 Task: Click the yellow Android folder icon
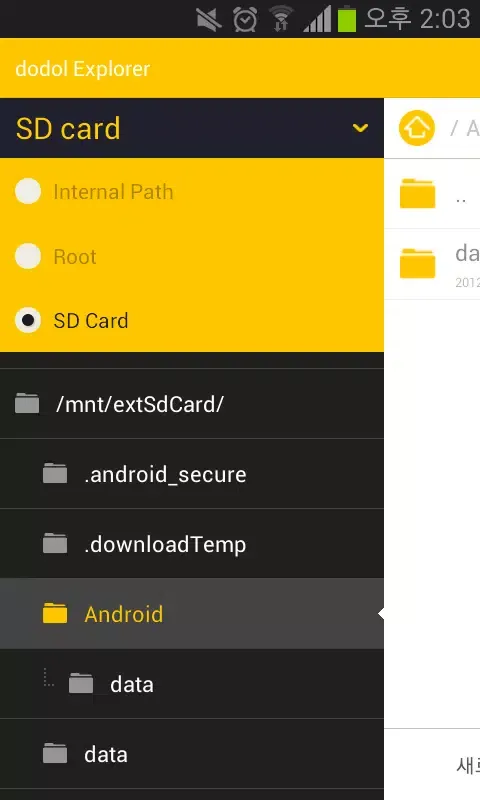pyautogui.click(x=55, y=613)
